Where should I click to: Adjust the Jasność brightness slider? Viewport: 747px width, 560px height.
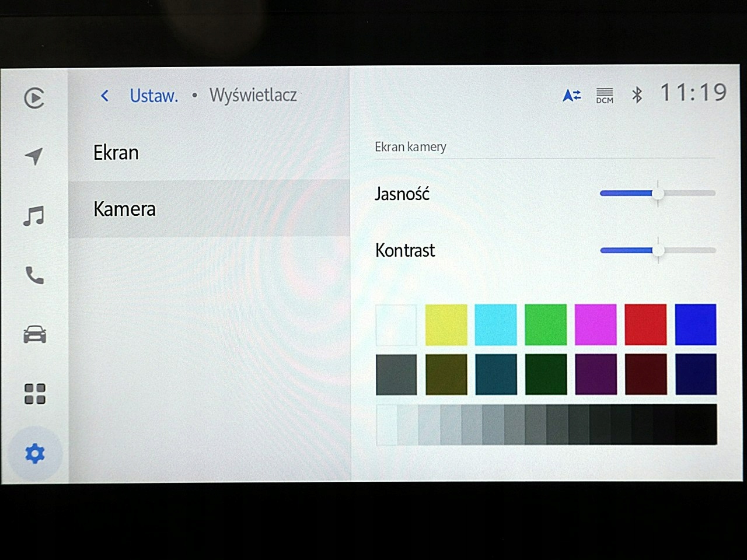658,193
